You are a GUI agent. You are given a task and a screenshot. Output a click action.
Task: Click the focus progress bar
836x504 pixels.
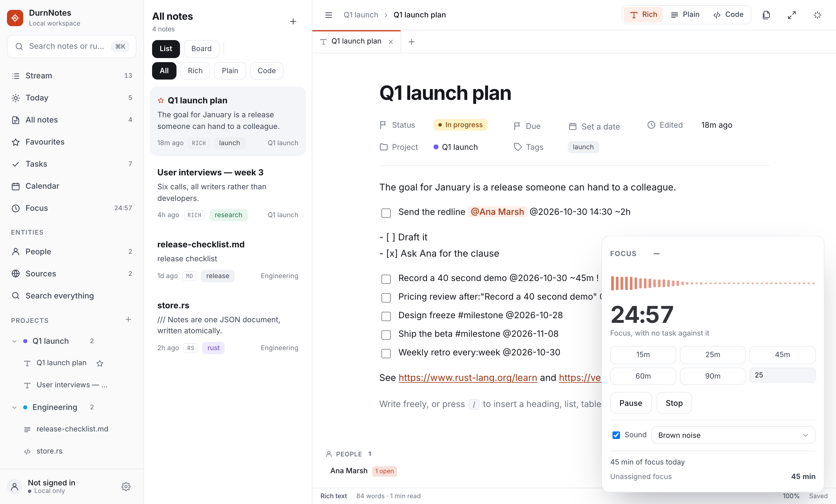pos(713,283)
